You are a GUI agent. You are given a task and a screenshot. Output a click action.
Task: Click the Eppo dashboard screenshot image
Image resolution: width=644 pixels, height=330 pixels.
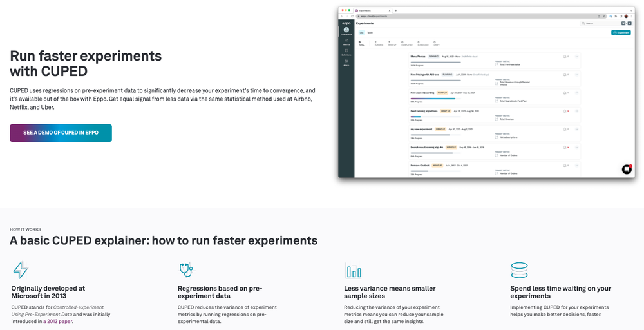pyautogui.click(x=486, y=92)
